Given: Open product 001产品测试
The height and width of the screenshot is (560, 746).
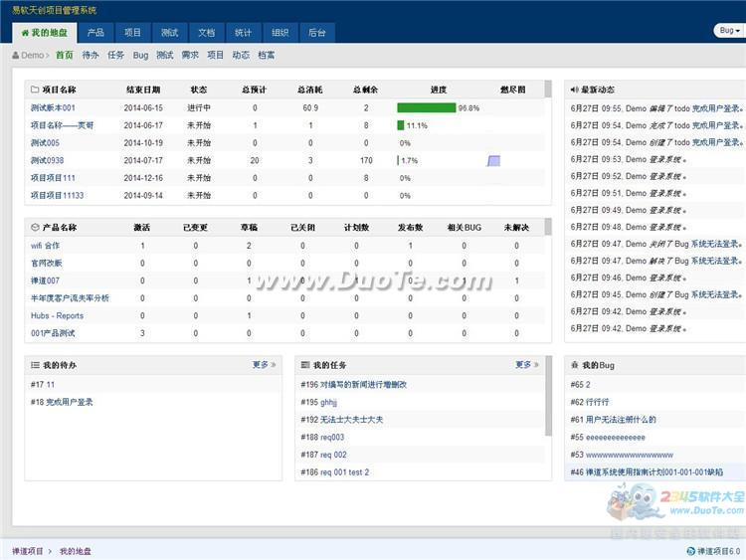Looking at the screenshot, I should pyautogui.click(x=53, y=333).
